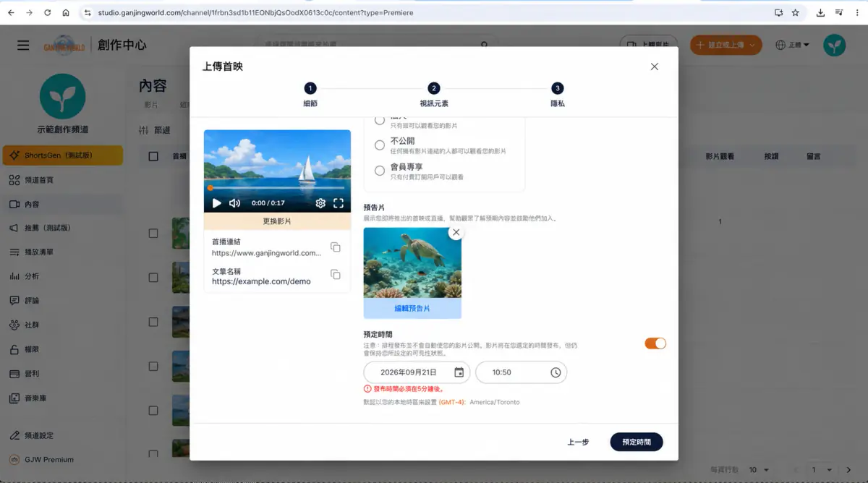The image size is (868, 483).
Task: Bookmark this page with star icon
Action: [x=795, y=12]
